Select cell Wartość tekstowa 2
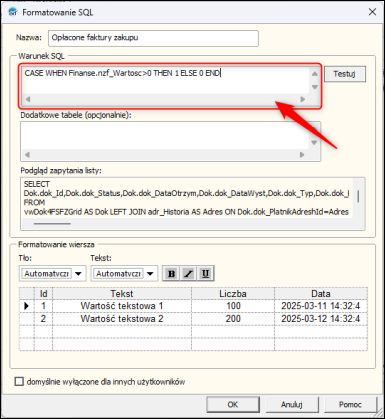 (x=122, y=319)
